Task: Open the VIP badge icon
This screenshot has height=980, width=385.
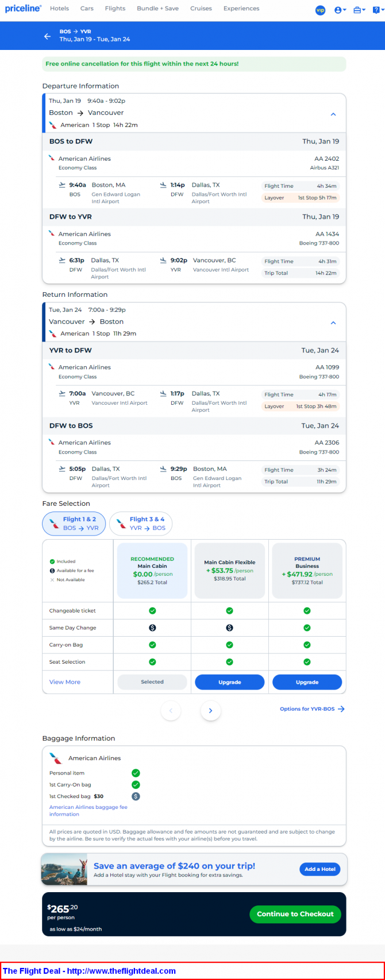Action: [321, 10]
